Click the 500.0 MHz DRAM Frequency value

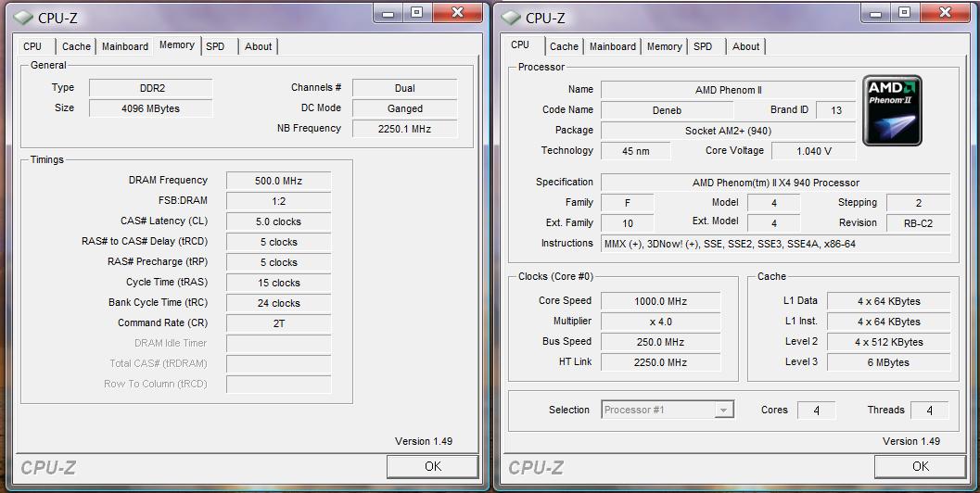tap(279, 182)
